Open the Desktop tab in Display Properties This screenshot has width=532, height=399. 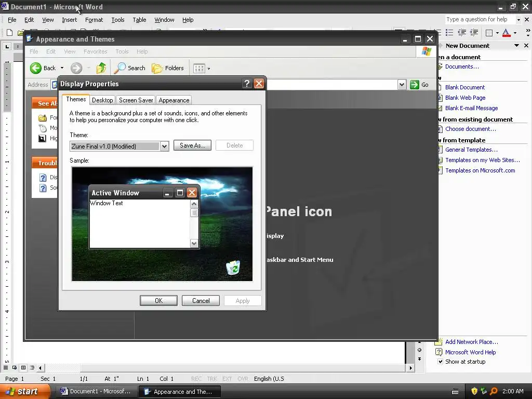click(102, 100)
